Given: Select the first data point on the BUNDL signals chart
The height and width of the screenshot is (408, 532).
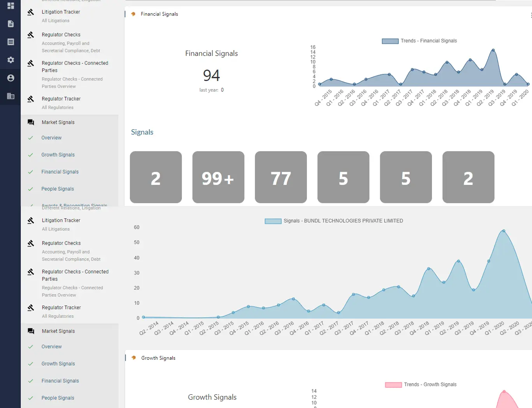Looking at the screenshot, I should pyautogui.click(x=143, y=317).
